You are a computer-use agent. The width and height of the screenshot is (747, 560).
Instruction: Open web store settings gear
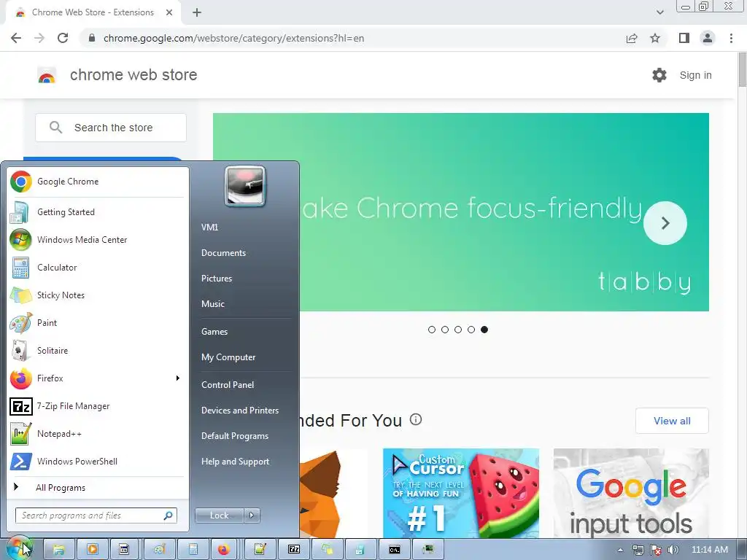[x=659, y=75]
